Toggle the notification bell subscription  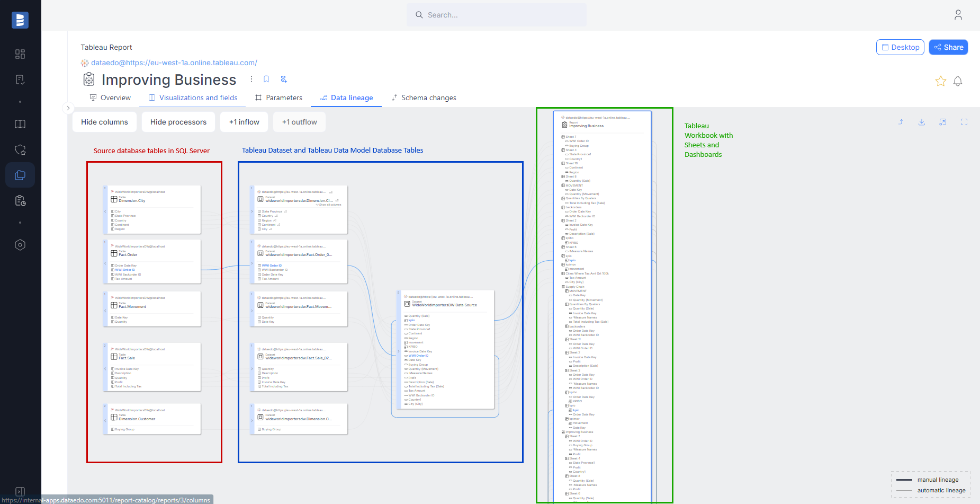[x=958, y=81]
